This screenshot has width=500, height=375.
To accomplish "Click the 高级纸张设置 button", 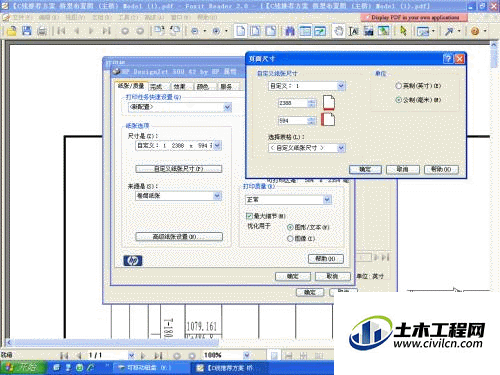I will coord(179,237).
